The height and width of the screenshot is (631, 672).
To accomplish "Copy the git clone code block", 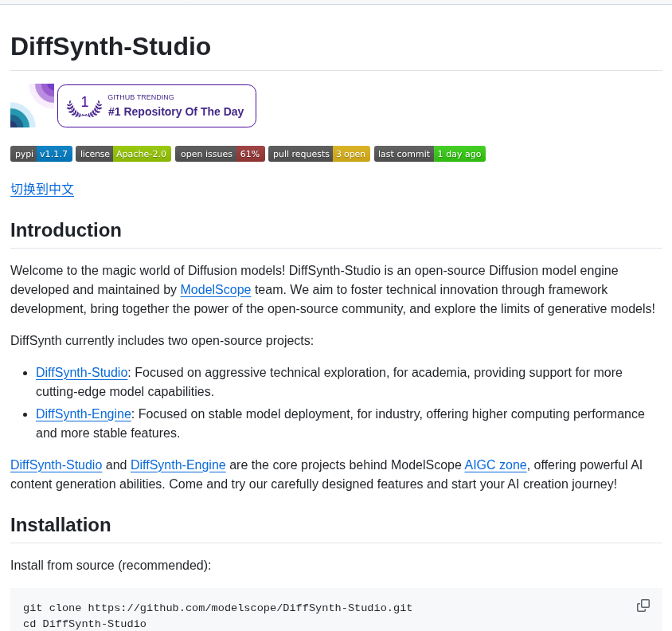I will coord(643,606).
